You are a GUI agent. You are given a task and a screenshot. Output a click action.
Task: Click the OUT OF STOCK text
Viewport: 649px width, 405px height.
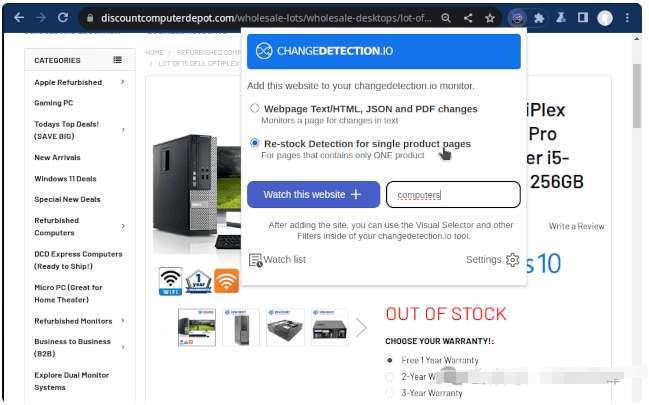tap(446, 314)
